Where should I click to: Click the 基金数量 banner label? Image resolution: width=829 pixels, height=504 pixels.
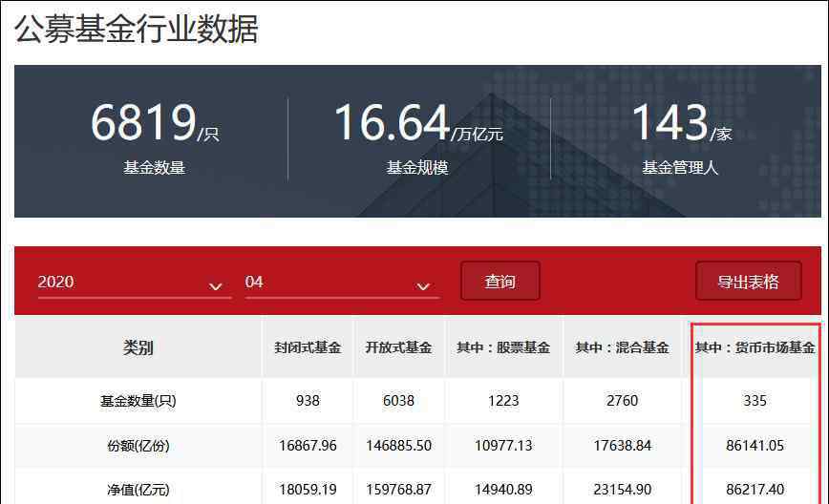click(x=155, y=168)
